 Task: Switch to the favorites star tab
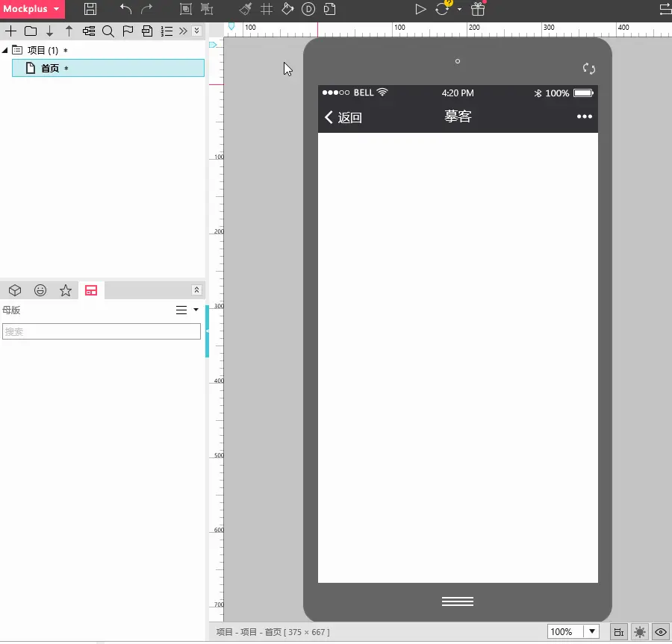coord(66,290)
